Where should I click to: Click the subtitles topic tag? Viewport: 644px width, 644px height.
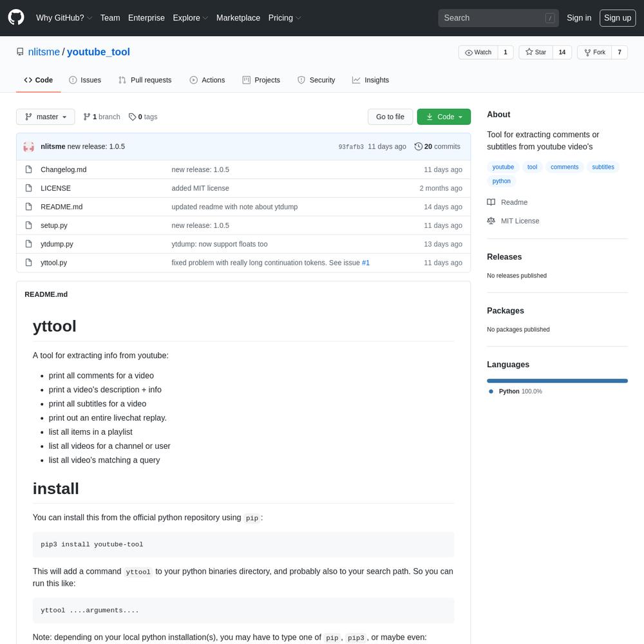(603, 167)
